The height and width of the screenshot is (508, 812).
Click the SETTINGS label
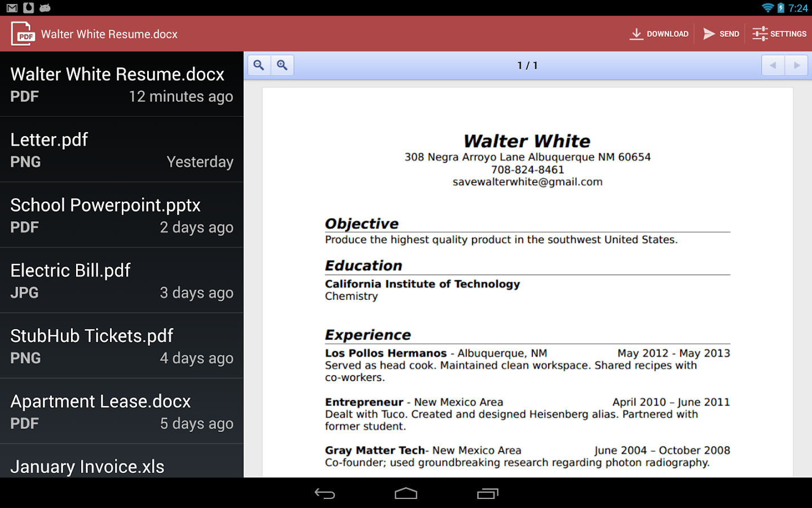788,34
